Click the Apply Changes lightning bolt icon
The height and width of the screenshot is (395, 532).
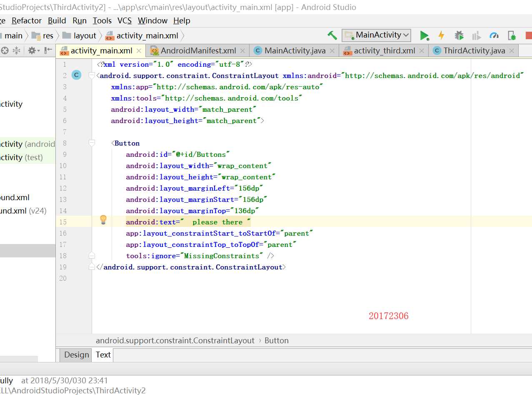(441, 35)
